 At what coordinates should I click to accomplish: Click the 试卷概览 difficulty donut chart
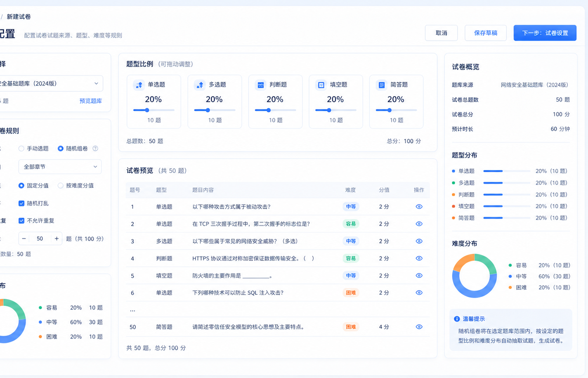tap(475, 276)
